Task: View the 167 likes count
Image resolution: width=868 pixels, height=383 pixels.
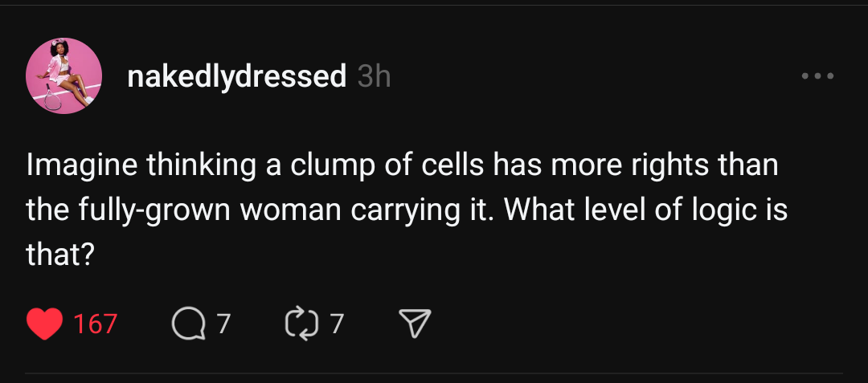Action: (x=95, y=324)
